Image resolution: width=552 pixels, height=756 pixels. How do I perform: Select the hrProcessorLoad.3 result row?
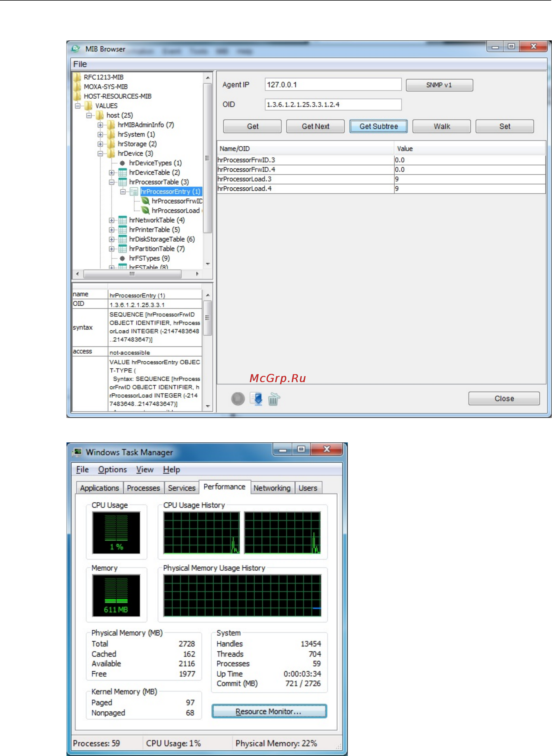381,179
